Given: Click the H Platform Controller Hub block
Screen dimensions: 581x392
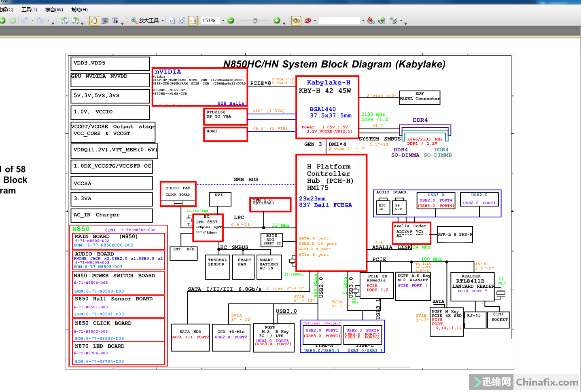Looking at the screenshot, I should [331, 213].
